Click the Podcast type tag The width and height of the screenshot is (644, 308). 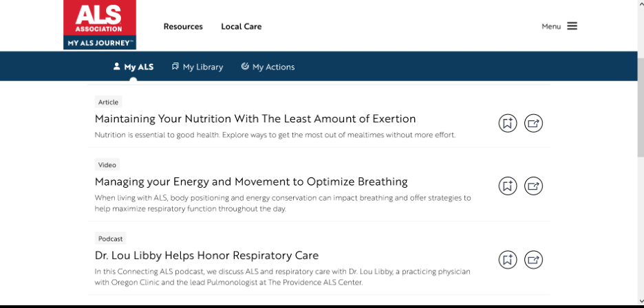[111, 239]
